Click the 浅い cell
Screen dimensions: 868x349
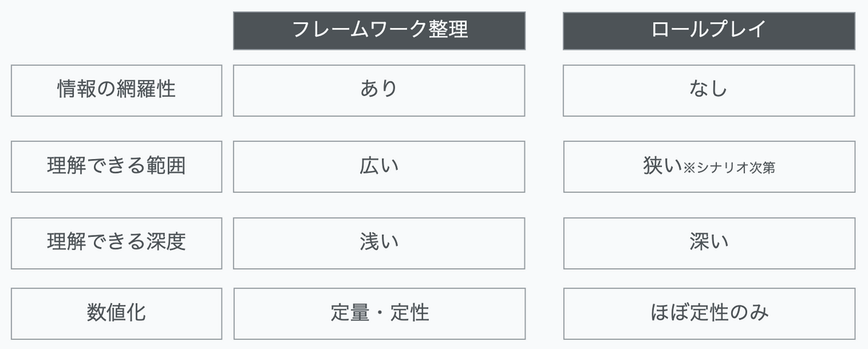click(x=379, y=242)
